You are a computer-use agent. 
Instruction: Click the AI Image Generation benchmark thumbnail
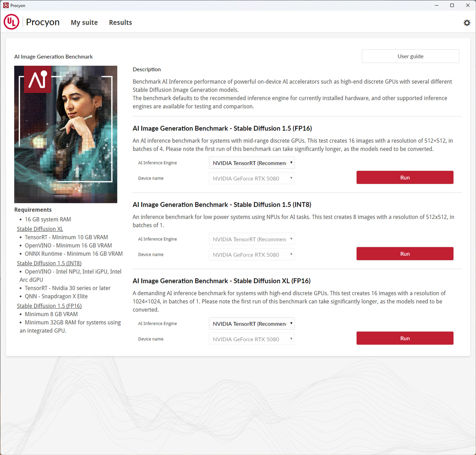66,134
